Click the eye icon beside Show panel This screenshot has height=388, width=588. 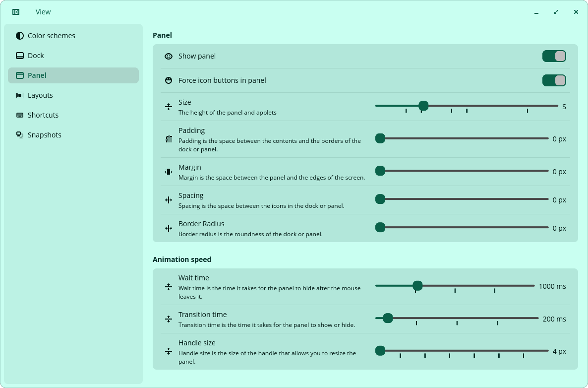[169, 56]
